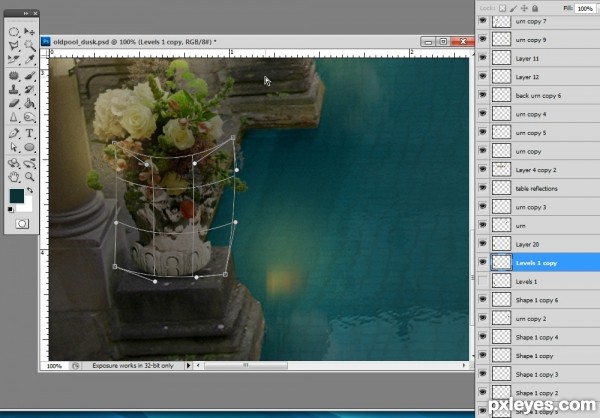Select the History Brush tool
The width and height of the screenshot is (600, 418).
coord(29,90)
